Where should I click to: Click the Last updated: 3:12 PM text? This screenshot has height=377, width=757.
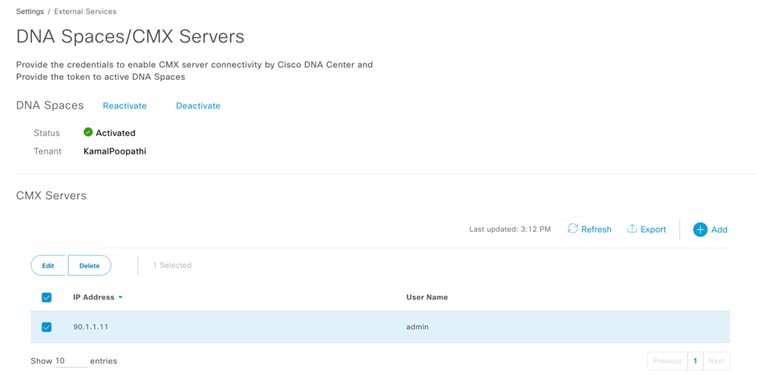510,229
